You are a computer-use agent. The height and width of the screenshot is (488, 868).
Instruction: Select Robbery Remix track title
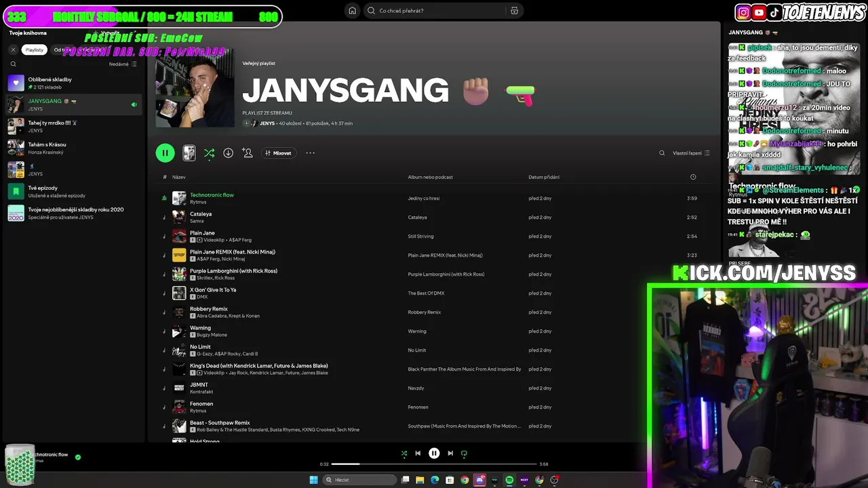tap(209, 309)
